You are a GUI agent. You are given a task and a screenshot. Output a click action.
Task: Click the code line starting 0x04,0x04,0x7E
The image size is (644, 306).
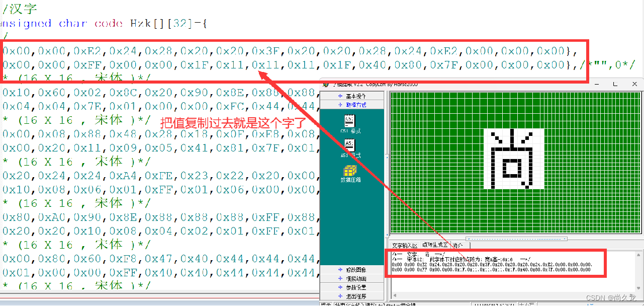coord(161,106)
